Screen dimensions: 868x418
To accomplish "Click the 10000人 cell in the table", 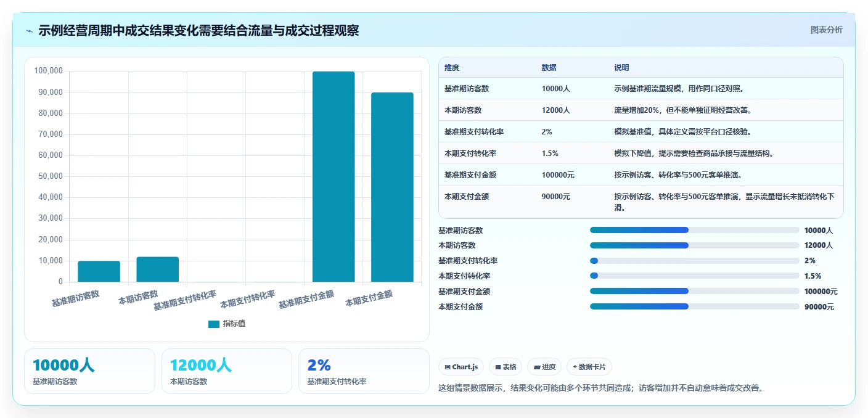I will point(556,89).
